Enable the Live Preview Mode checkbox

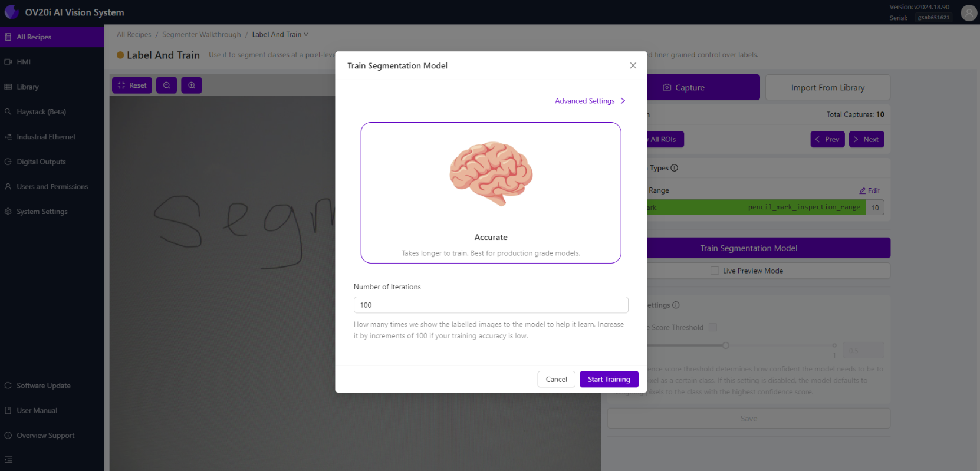pos(715,271)
